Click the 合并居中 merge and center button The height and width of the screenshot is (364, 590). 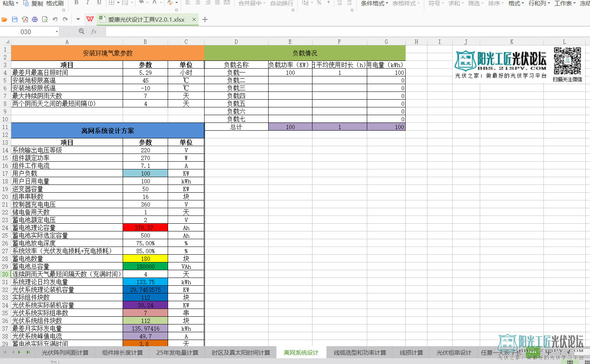click(252, 3)
